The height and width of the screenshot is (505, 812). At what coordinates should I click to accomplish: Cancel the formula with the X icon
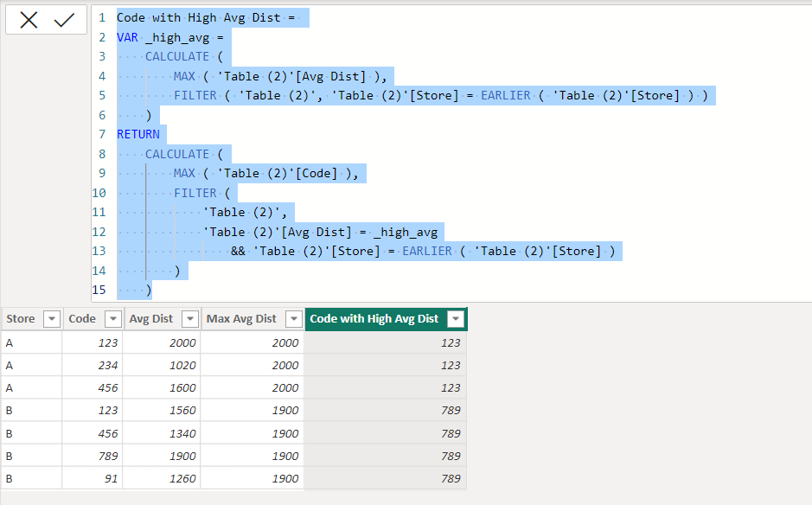pos(29,20)
